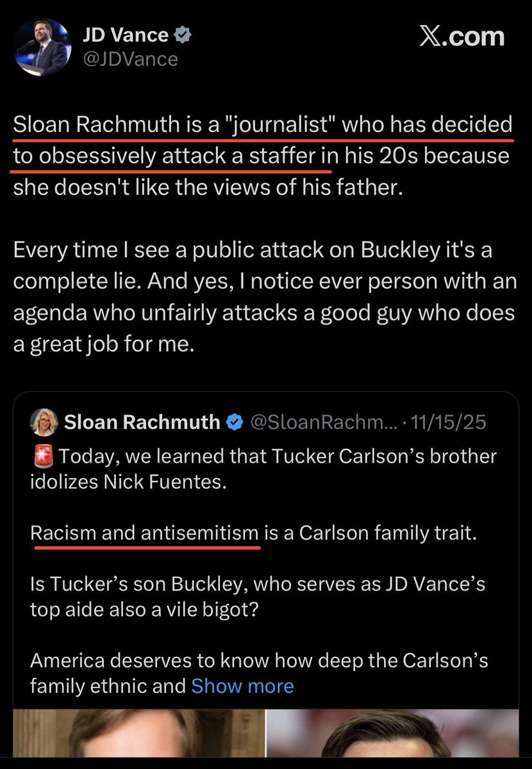Click JD Vance's profile avatar
This screenshot has width=532, height=769.
[x=42, y=47]
